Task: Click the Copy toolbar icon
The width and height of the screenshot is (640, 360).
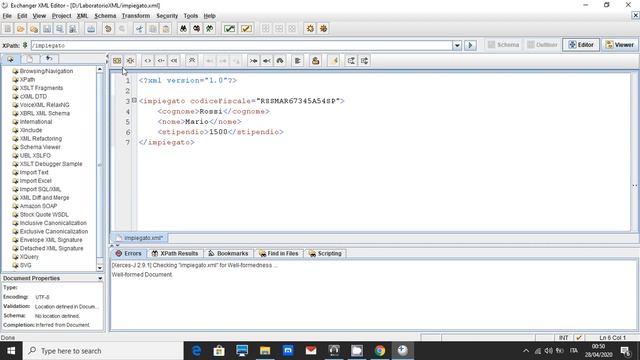Action: point(153,29)
